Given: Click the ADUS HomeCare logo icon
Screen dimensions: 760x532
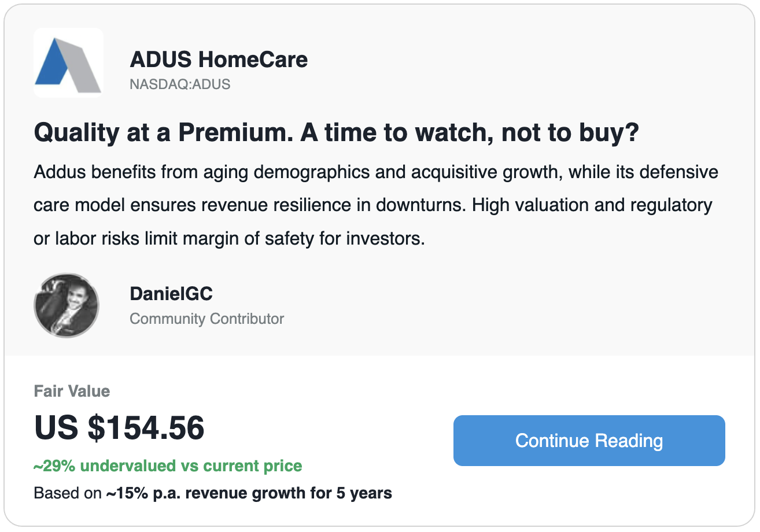Looking at the screenshot, I should pyautogui.click(x=68, y=62).
